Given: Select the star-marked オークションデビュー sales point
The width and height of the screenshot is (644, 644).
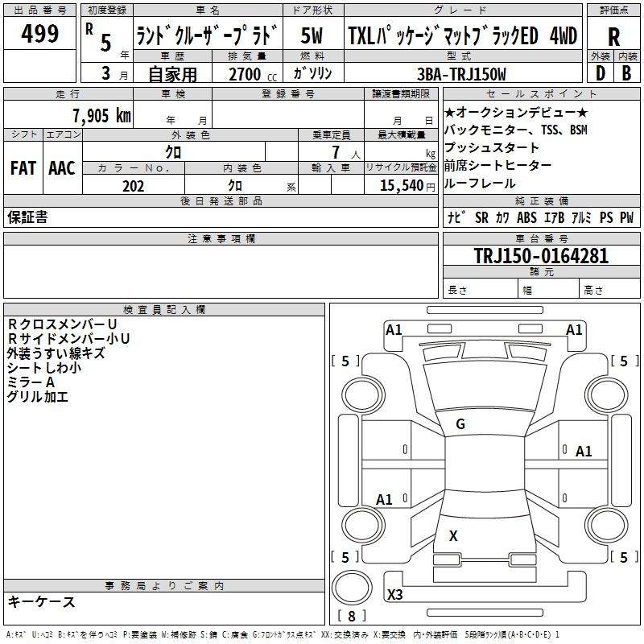Looking at the screenshot, I should tap(516, 113).
